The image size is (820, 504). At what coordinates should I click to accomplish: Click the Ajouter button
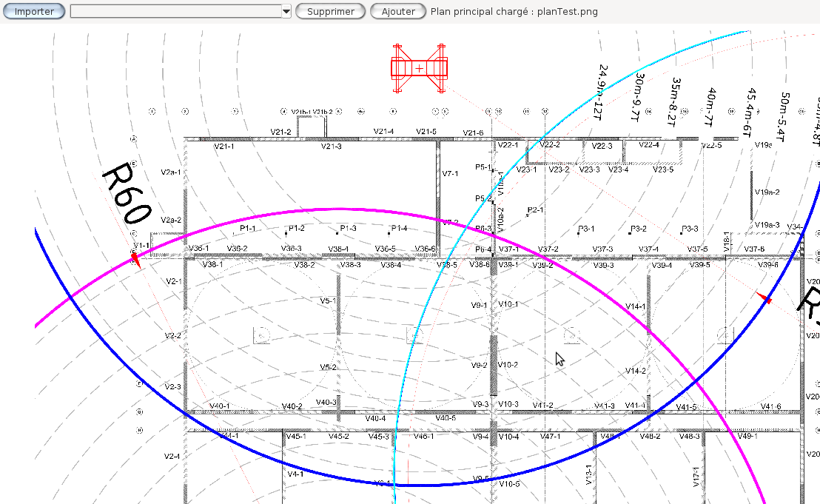pyautogui.click(x=398, y=11)
